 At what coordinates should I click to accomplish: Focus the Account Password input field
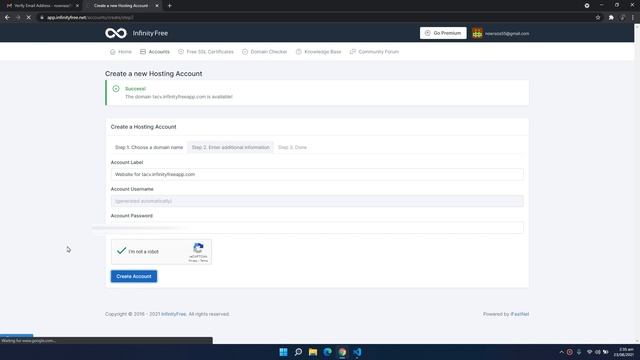[x=317, y=227]
